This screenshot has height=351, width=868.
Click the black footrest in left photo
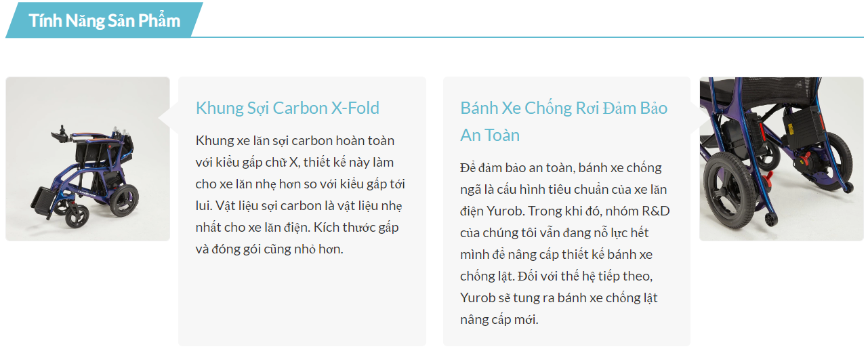[43, 200]
